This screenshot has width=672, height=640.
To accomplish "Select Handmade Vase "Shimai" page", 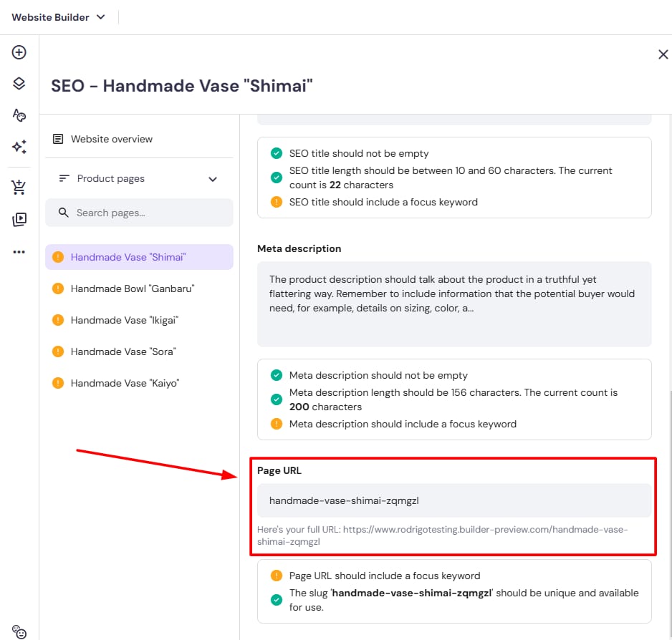I will 128,257.
